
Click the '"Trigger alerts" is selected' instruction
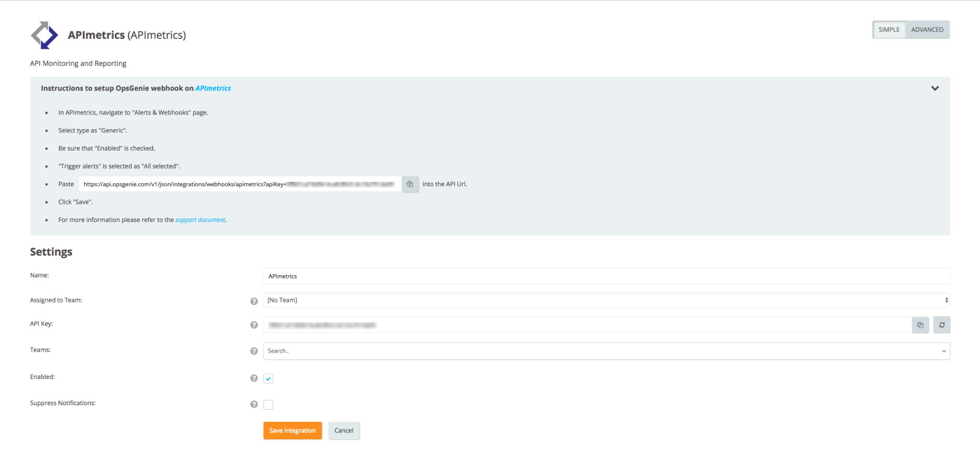119,167
